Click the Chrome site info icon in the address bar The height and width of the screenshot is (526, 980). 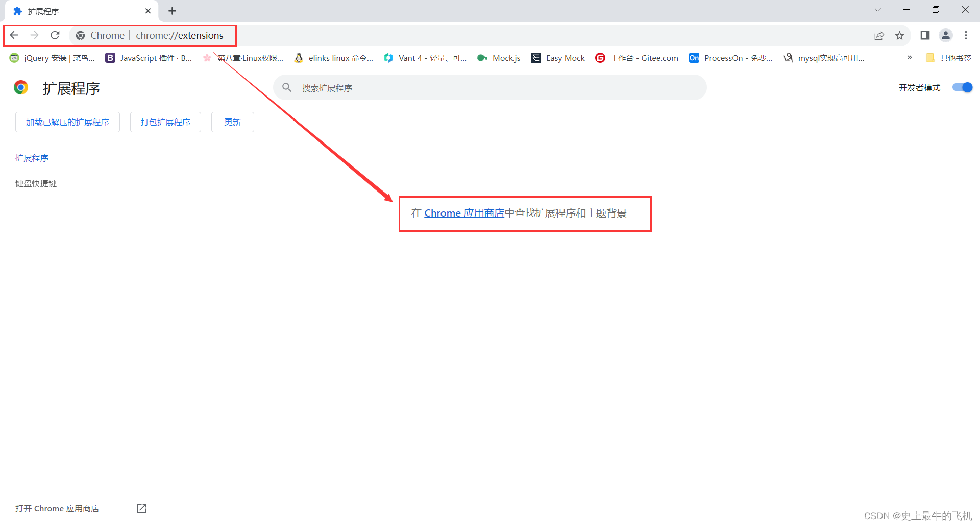click(80, 35)
